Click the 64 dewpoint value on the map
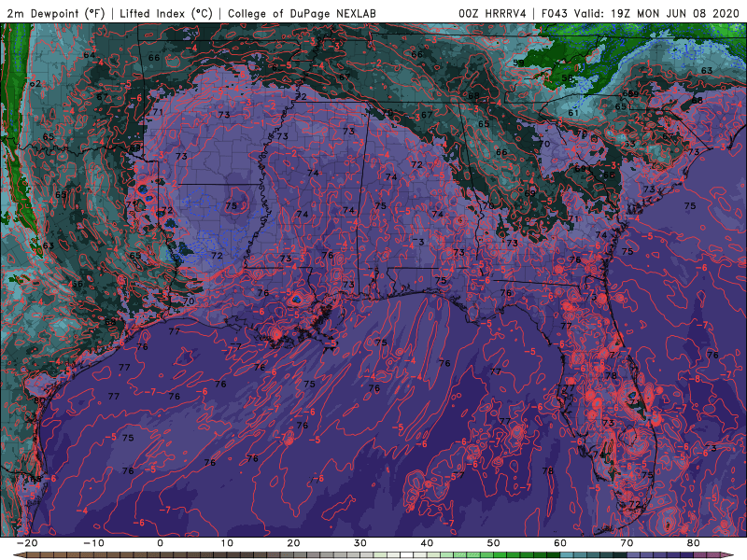The height and width of the screenshot is (560, 747). click(x=89, y=55)
